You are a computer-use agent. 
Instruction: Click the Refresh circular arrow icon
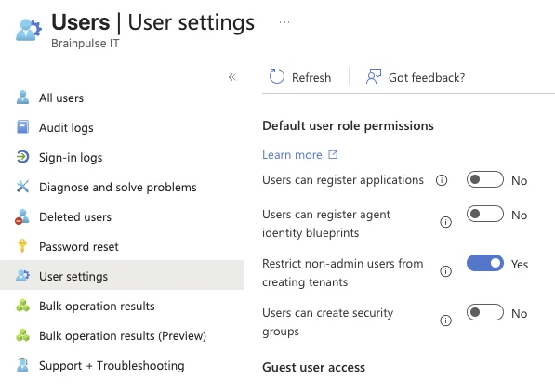[276, 76]
